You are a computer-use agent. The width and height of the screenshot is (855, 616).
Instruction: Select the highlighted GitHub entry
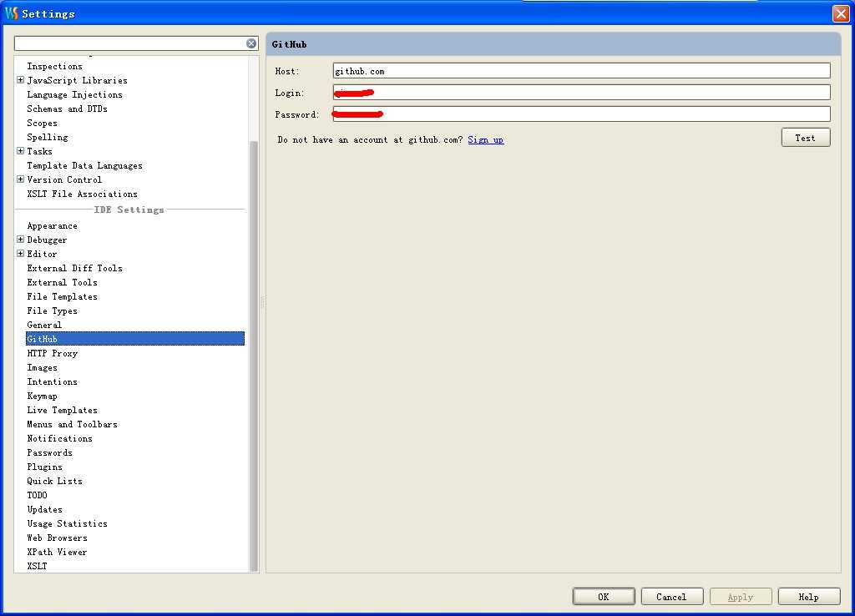135,339
